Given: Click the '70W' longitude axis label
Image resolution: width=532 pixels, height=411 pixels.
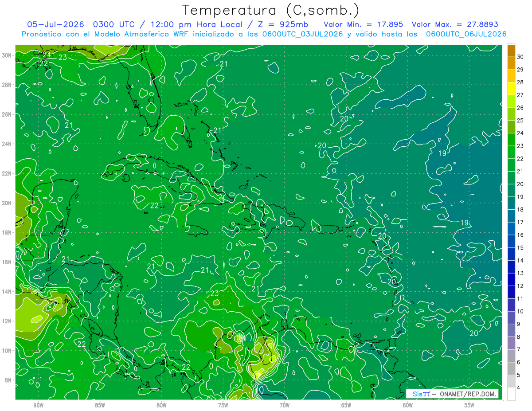Looking at the screenshot, I should click(x=285, y=406).
